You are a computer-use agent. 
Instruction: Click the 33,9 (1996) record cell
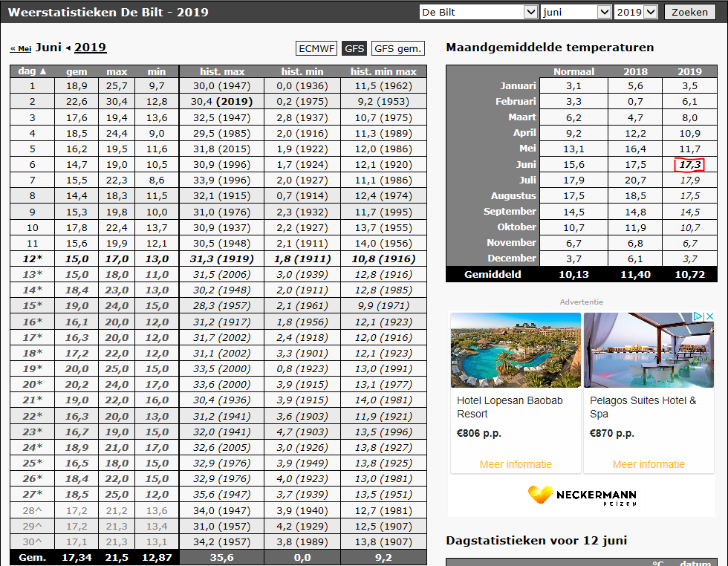click(222, 180)
